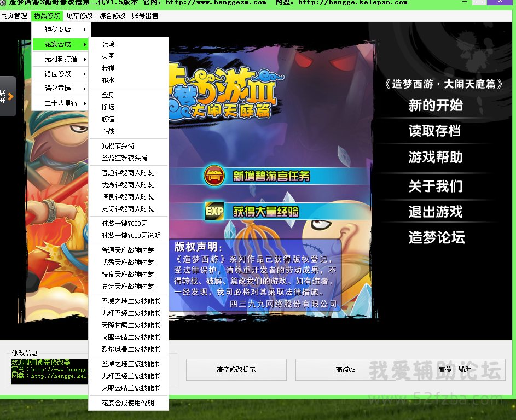The height and width of the screenshot is (420, 516).
Task: Select 净坛 from the submenu
Action: [x=129, y=107]
